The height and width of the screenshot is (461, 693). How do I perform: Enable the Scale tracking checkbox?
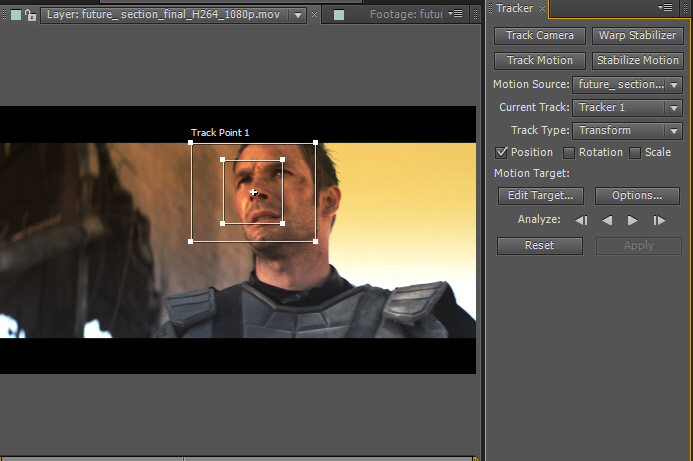(x=635, y=153)
